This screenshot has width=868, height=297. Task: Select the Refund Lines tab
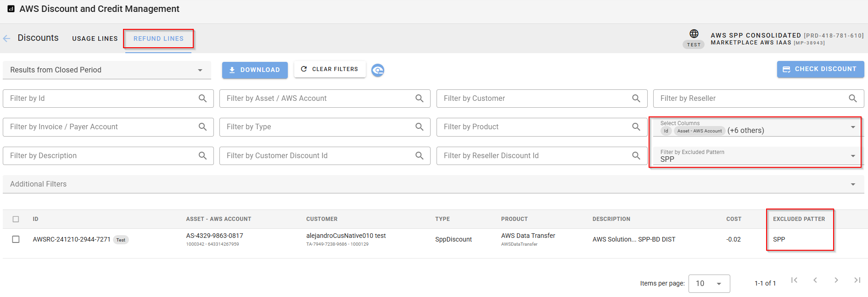pos(158,38)
